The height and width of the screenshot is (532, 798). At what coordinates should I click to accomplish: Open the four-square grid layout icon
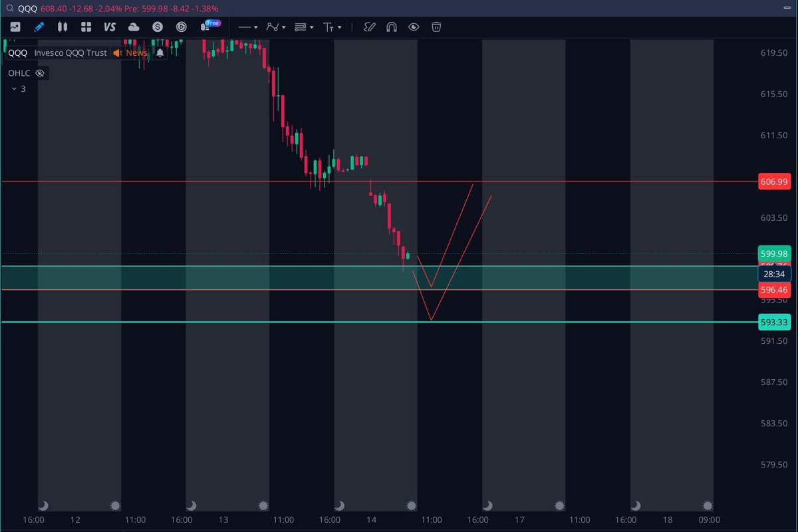click(86, 27)
